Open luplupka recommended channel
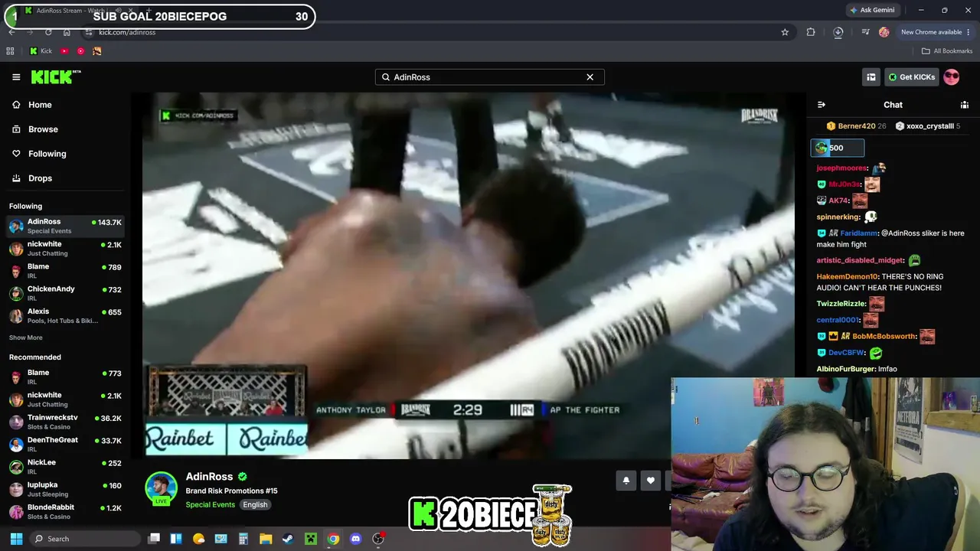Image resolution: width=980 pixels, height=551 pixels. (65, 489)
